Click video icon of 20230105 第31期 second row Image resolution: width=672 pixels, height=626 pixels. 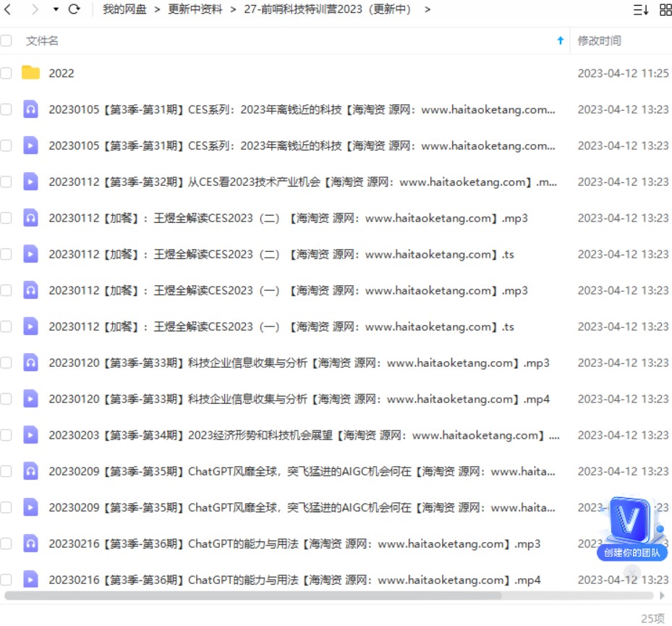[x=30, y=145]
